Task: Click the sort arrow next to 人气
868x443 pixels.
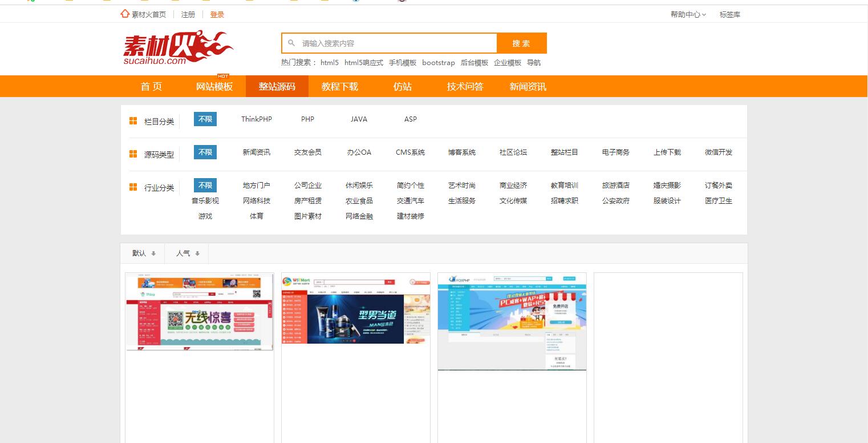Action: [x=197, y=253]
